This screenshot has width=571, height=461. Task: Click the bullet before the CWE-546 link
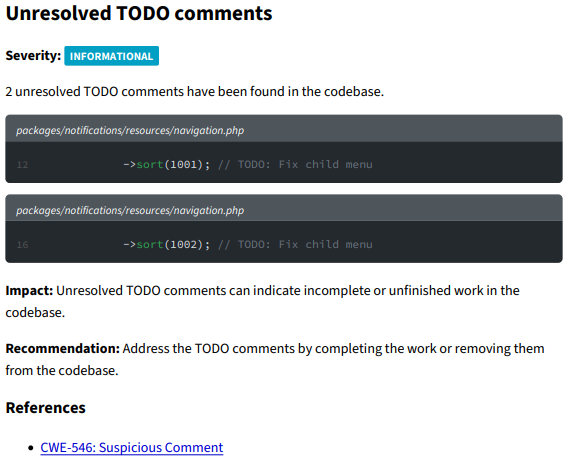(x=31, y=448)
